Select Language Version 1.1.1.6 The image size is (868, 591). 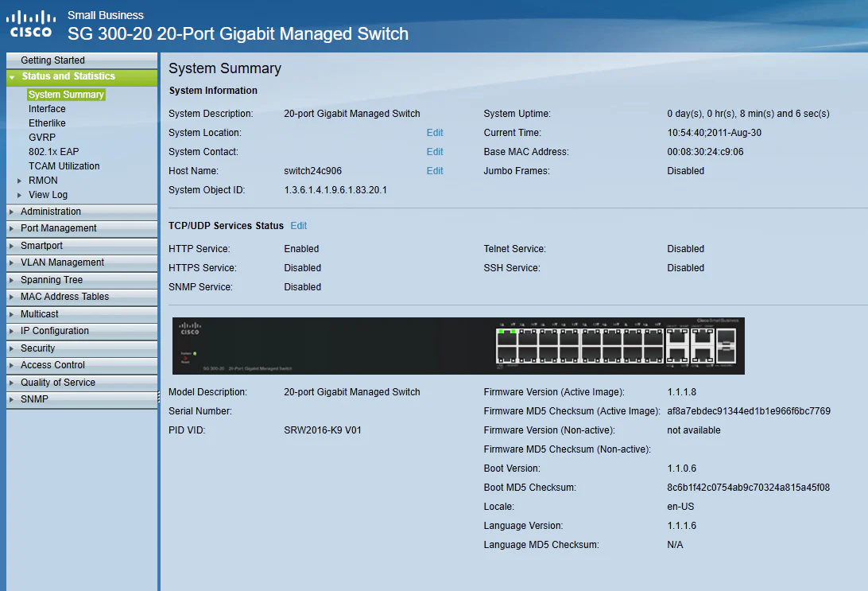point(681,526)
